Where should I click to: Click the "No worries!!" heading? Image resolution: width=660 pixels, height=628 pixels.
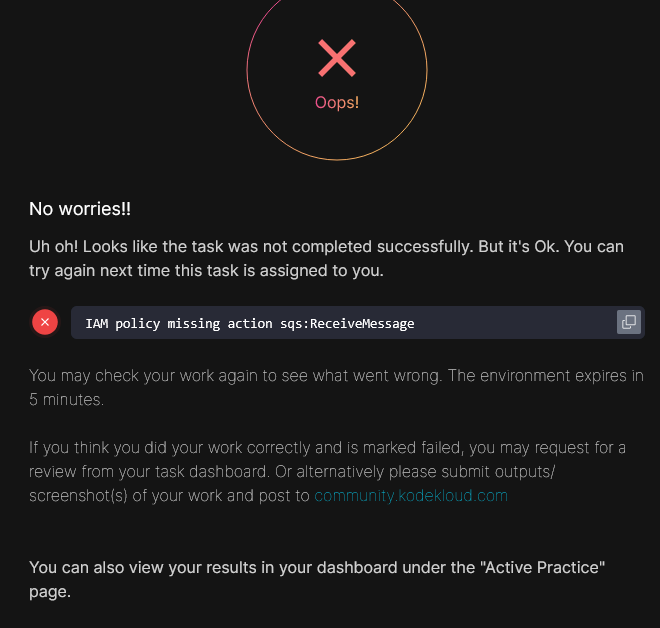point(80,209)
